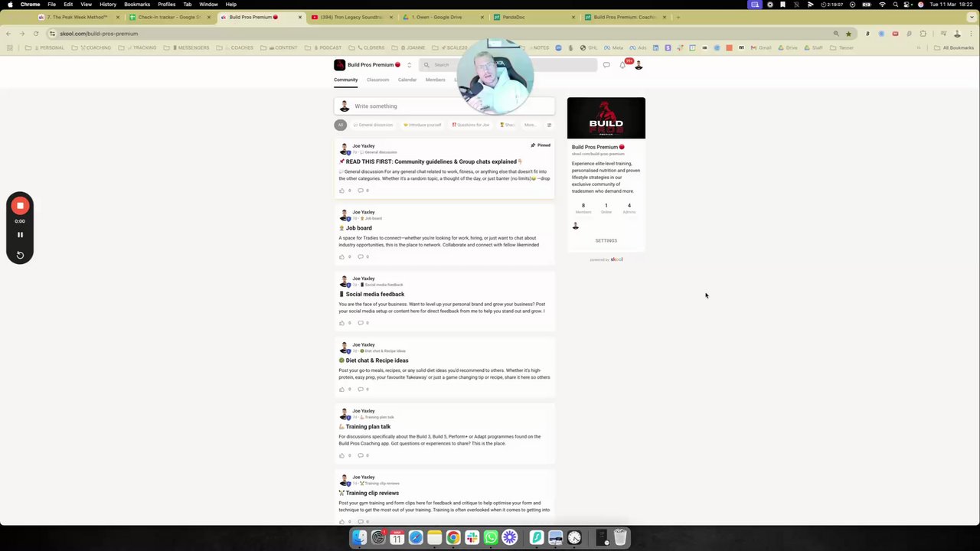Viewport: 980px width, 551px height.
Task: Like the Diet chat & Recipe ideas post
Action: pyautogui.click(x=341, y=389)
